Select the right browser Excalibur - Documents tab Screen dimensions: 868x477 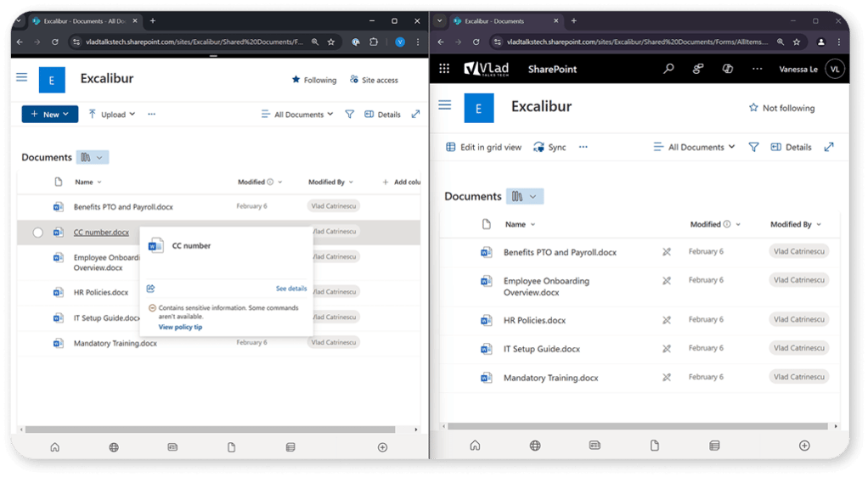point(506,21)
